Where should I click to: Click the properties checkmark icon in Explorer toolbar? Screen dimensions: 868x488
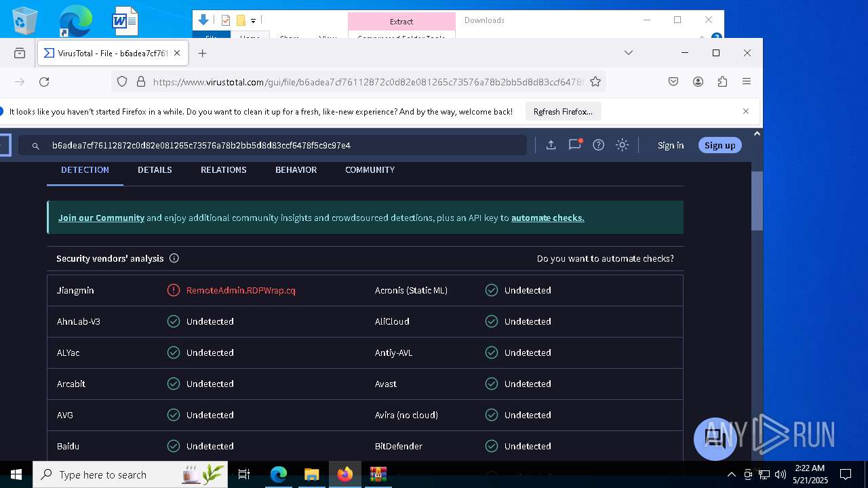pos(226,20)
